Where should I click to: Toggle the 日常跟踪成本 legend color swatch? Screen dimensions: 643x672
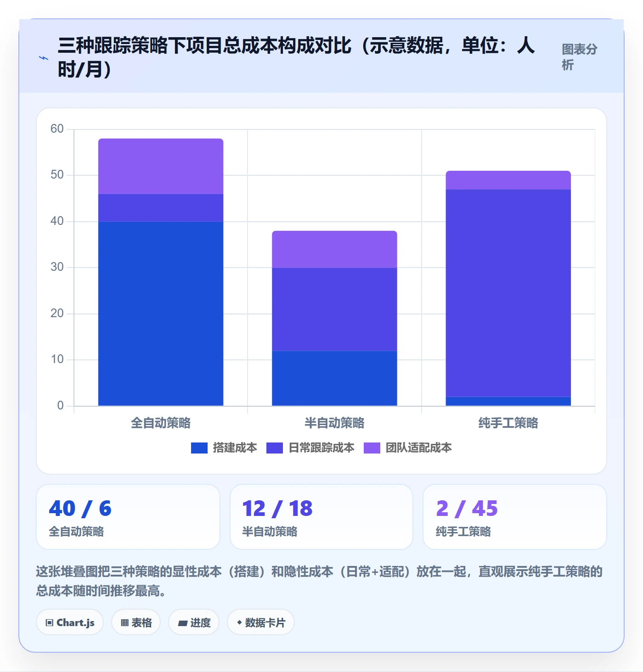[x=275, y=448]
